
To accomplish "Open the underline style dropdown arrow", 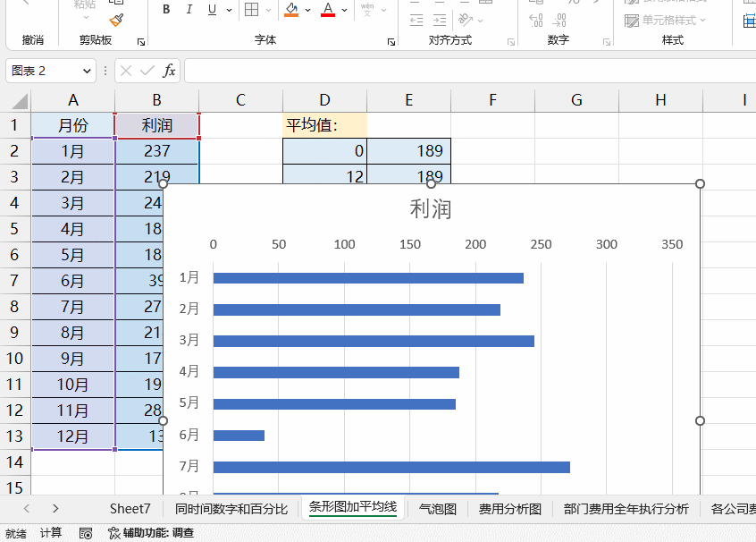I will [229, 10].
